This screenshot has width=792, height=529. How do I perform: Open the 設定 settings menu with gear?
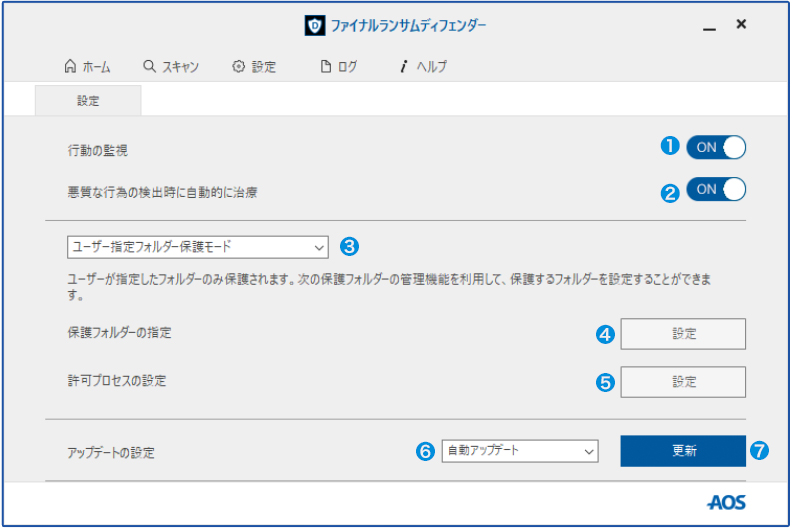tap(254, 67)
